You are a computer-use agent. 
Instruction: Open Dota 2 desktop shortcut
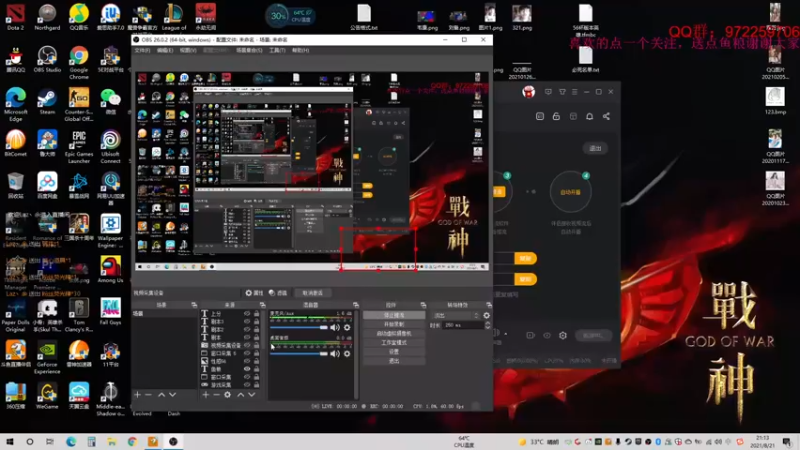click(15, 17)
